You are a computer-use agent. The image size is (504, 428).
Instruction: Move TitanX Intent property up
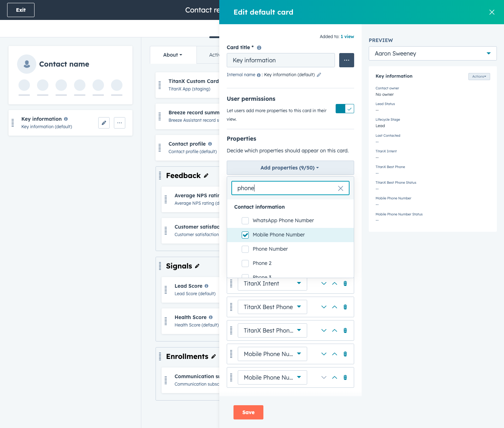(335, 283)
